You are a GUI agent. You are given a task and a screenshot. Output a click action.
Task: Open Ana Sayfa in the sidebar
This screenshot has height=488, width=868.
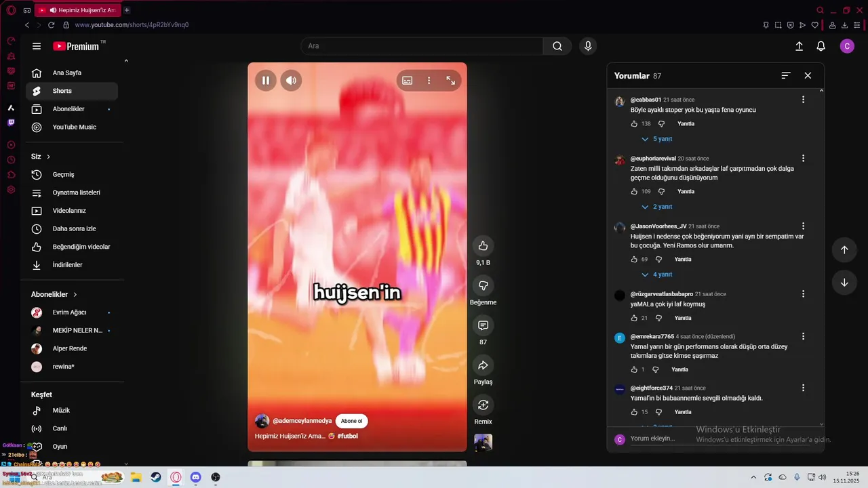[x=72, y=73]
